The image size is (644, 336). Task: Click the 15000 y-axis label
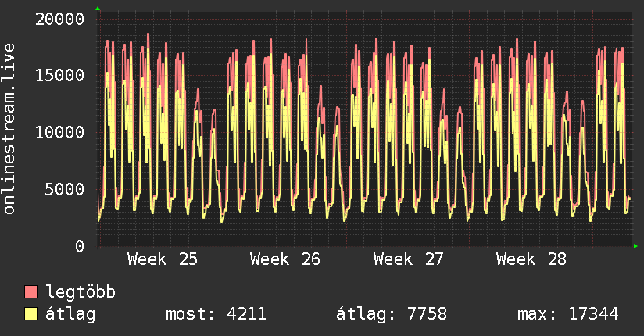[59, 75]
